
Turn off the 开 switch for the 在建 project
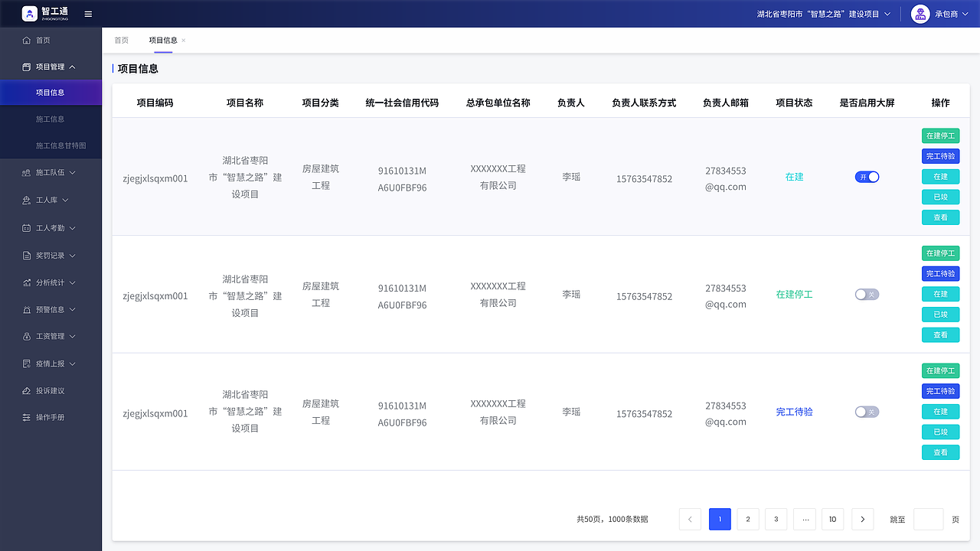[x=867, y=177]
